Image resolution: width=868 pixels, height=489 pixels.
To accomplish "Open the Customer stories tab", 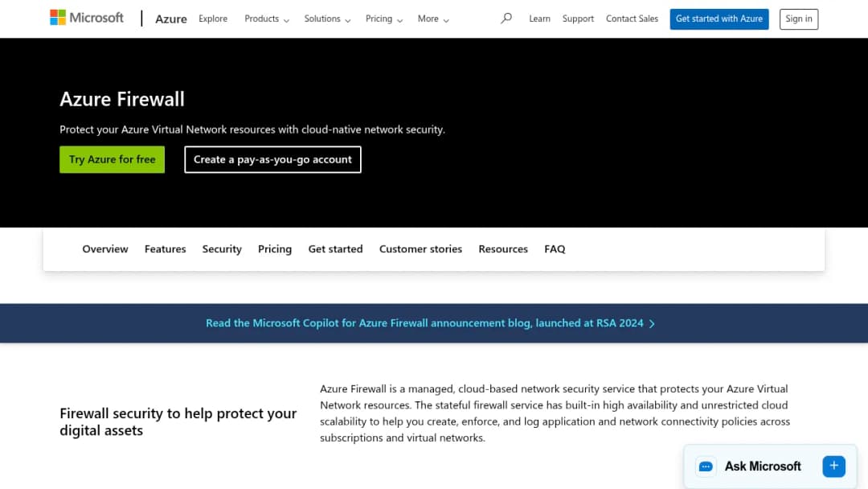I will pos(420,249).
